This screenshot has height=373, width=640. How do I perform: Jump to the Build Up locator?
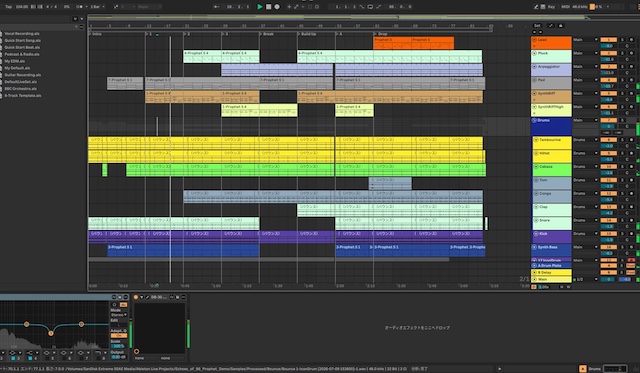(x=307, y=34)
